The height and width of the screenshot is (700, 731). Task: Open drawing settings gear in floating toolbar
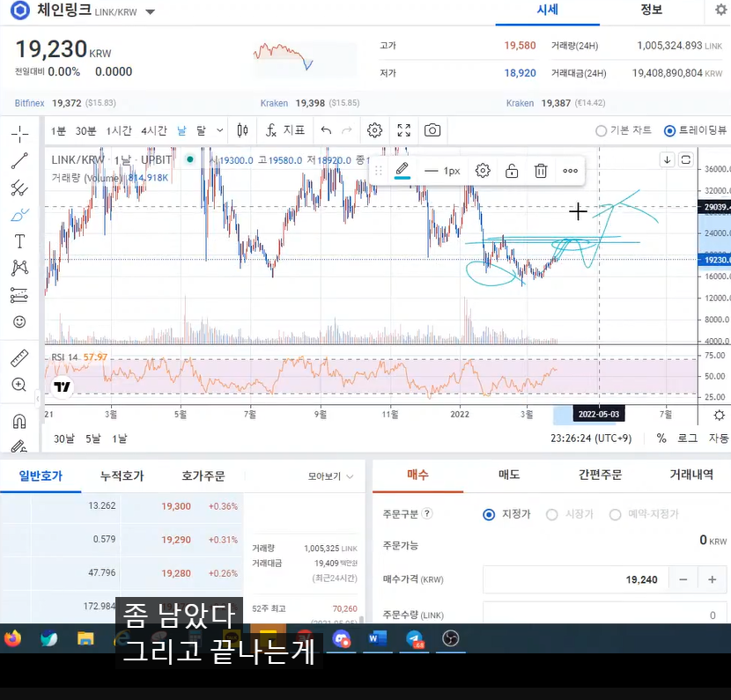point(483,171)
